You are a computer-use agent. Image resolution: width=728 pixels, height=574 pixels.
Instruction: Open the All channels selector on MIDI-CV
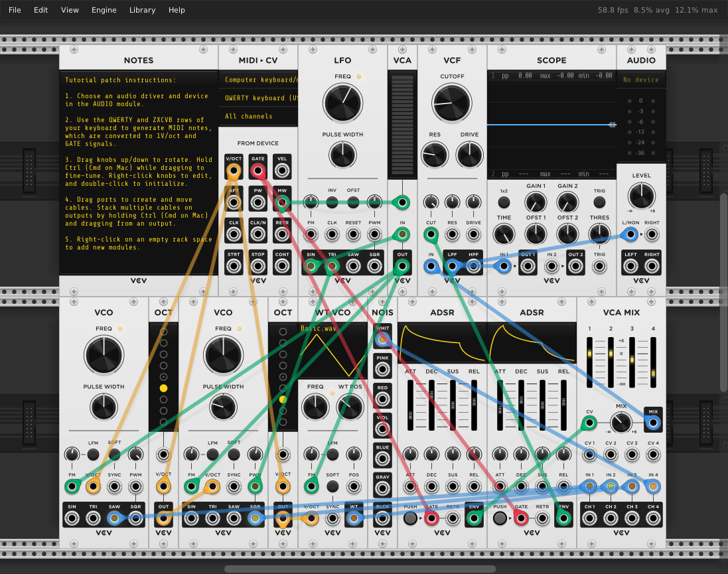(258, 115)
